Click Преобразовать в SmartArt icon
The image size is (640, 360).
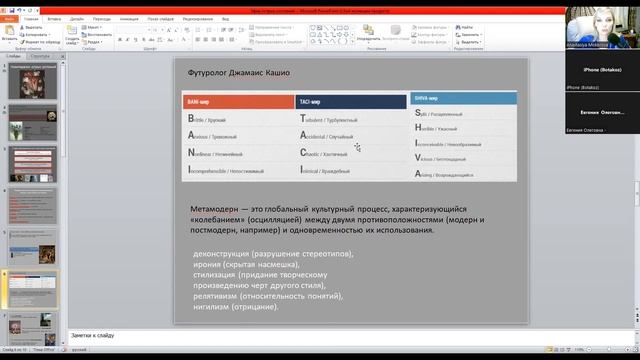point(251,42)
